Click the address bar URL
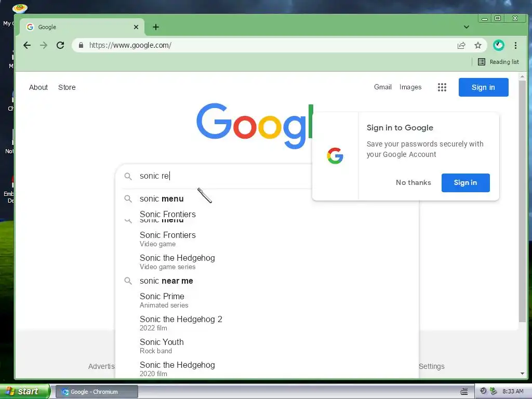The image size is (532, 399). click(130, 45)
